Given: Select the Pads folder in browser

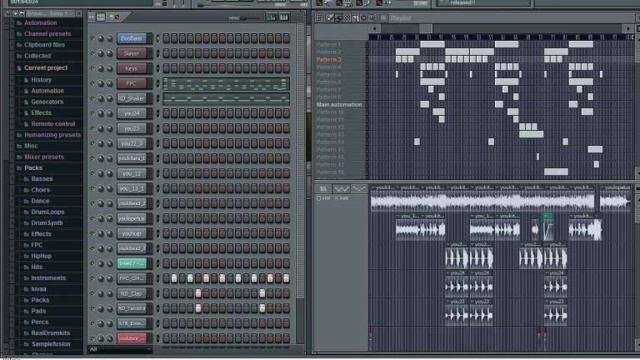Looking at the screenshot, I should 38,311.
